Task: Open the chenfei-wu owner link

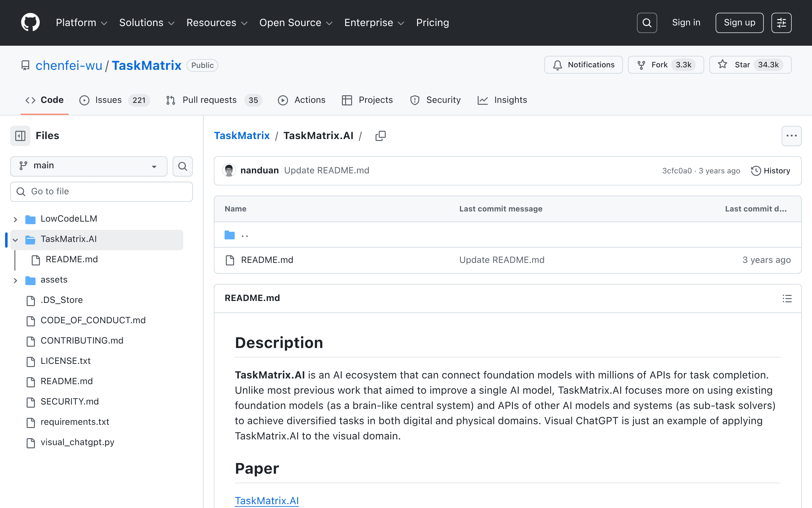Action: coord(69,65)
